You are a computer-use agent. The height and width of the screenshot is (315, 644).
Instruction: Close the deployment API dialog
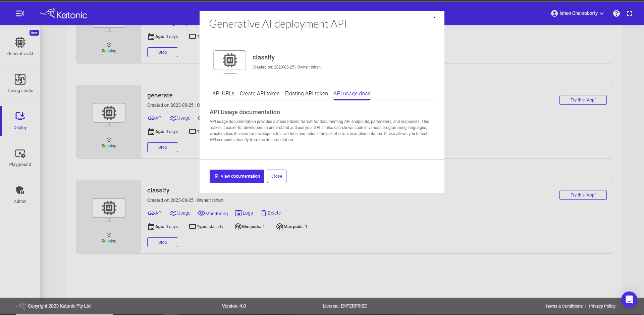click(x=277, y=176)
